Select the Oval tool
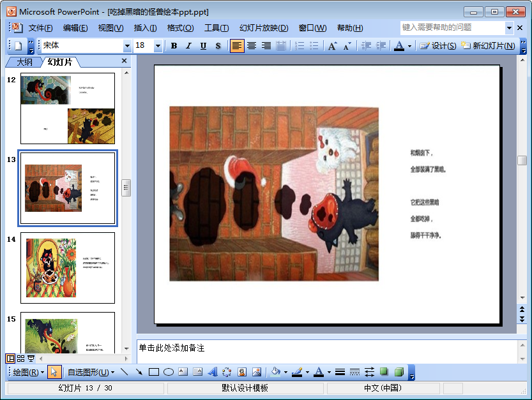 click(169, 372)
